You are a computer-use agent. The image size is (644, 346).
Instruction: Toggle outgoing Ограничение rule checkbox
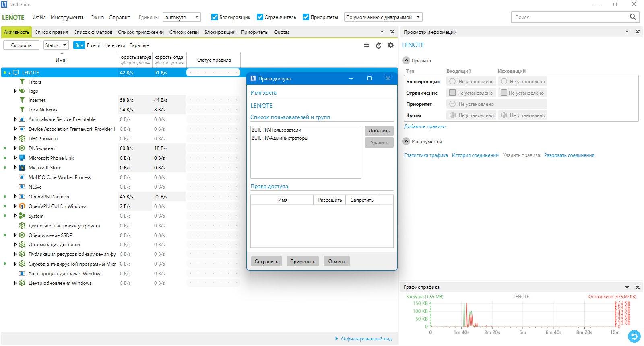pyautogui.click(x=504, y=93)
